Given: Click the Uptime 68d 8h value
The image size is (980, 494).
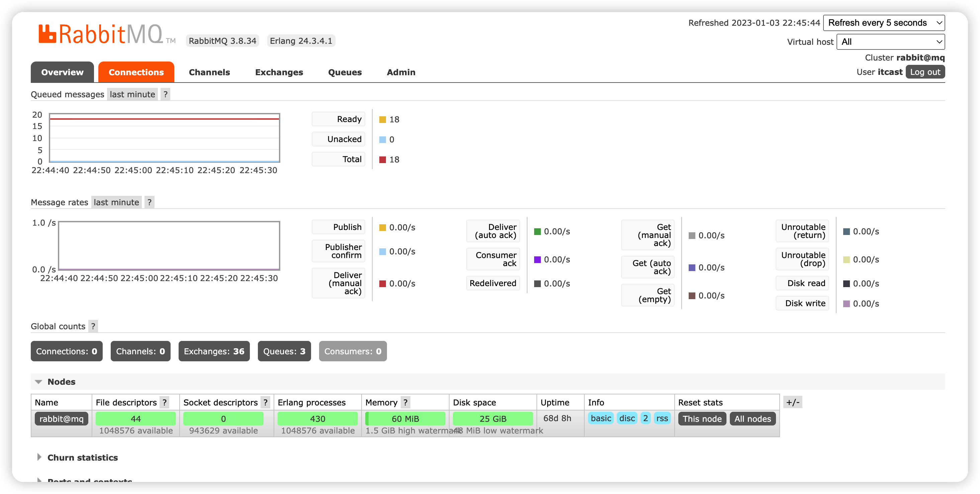Looking at the screenshot, I should point(557,418).
